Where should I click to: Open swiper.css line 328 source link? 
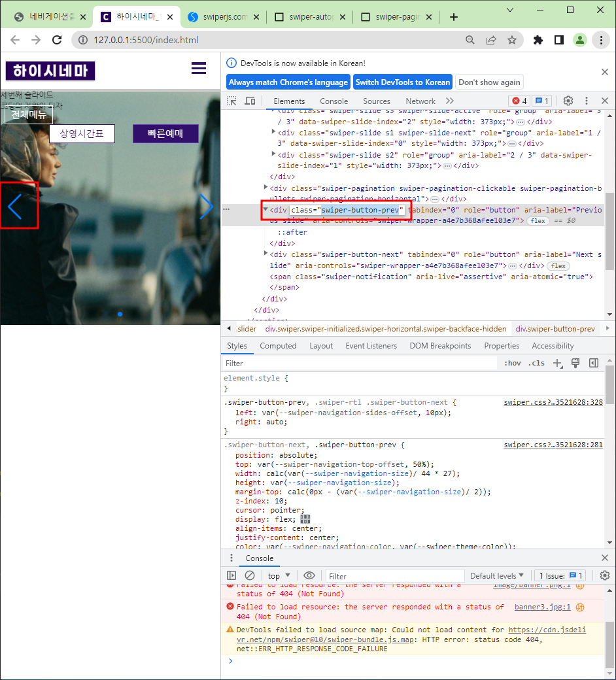(x=553, y=402)
